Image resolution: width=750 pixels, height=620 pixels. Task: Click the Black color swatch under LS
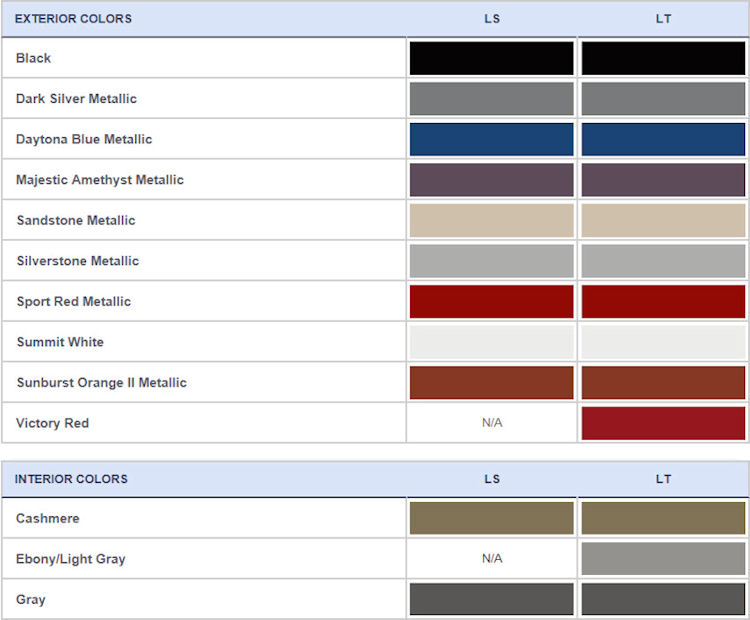[x=491, y=58]
